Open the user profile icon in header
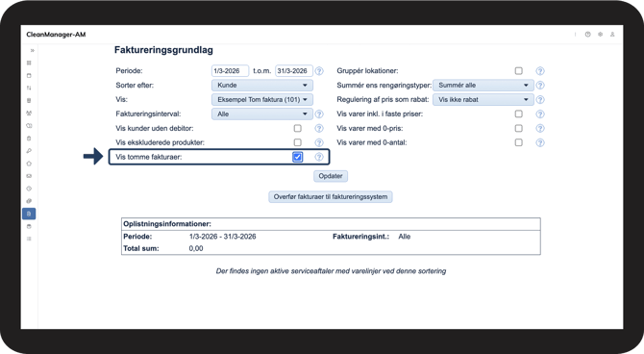Screen dimensions: 644x354 612,35
